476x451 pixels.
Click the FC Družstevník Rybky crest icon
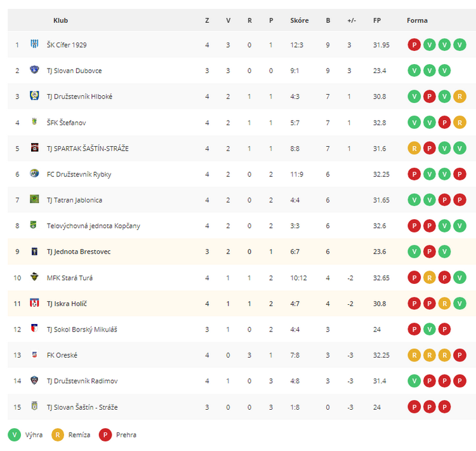pos(34,173)
